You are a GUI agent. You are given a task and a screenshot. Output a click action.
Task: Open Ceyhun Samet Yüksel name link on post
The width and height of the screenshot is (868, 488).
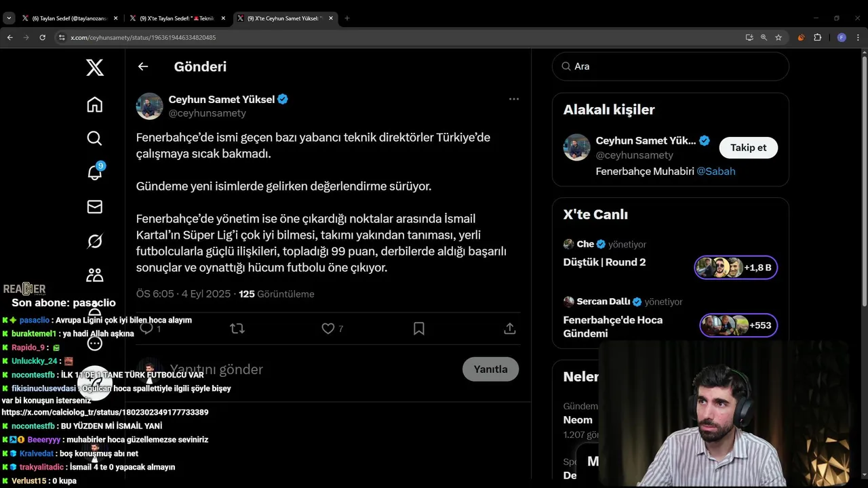222,100
